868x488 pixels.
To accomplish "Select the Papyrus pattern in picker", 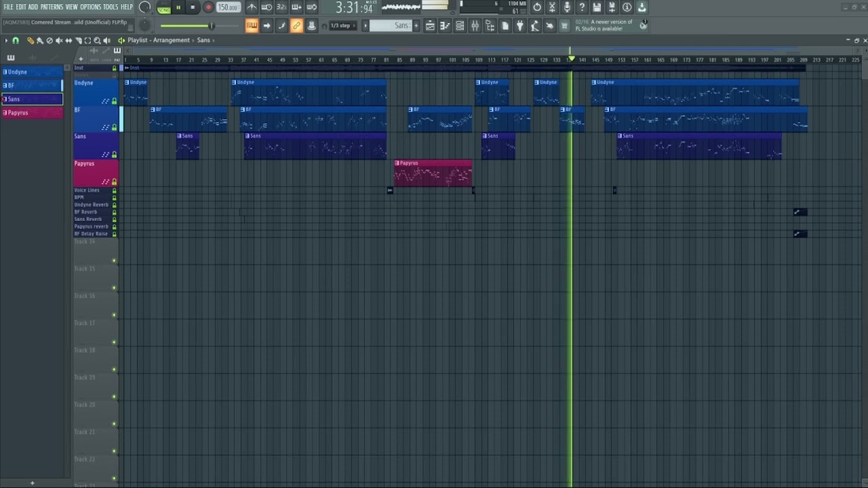I will [x=32, y=113].
